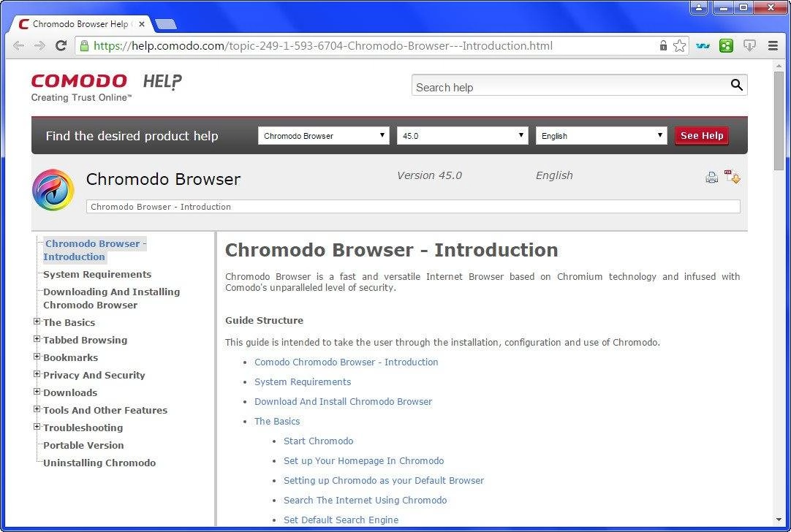791x532 pixels.
Task: Expand The Basics tree node
Action: coord(37,322)
